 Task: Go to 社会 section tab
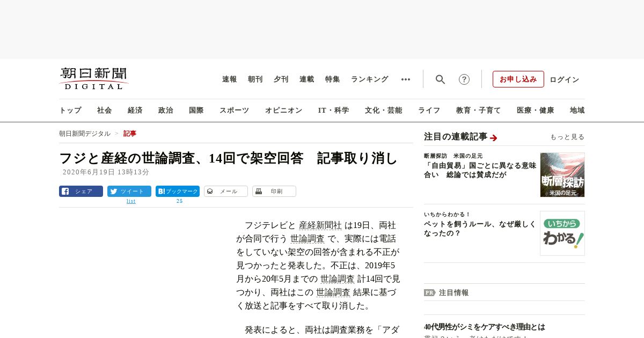click(105, 111)
